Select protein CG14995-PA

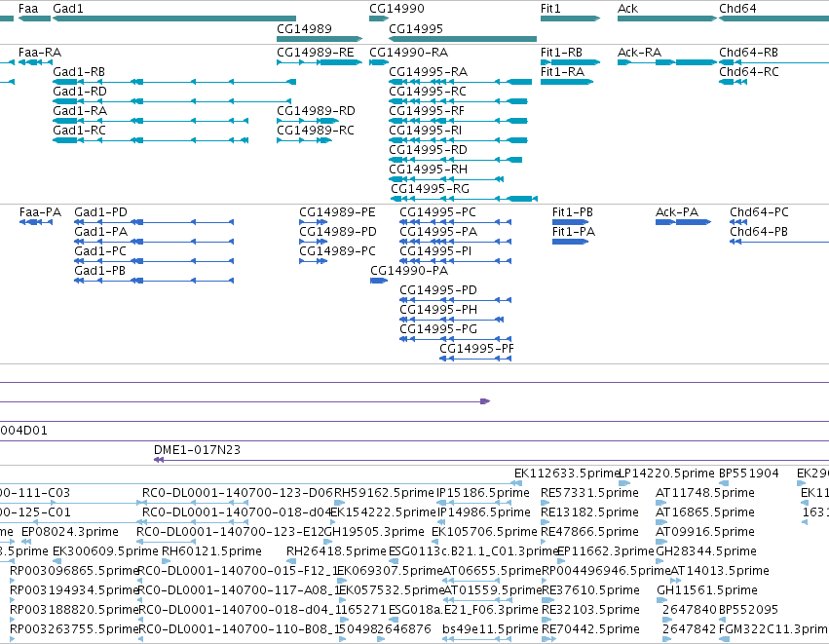(455, 242)
